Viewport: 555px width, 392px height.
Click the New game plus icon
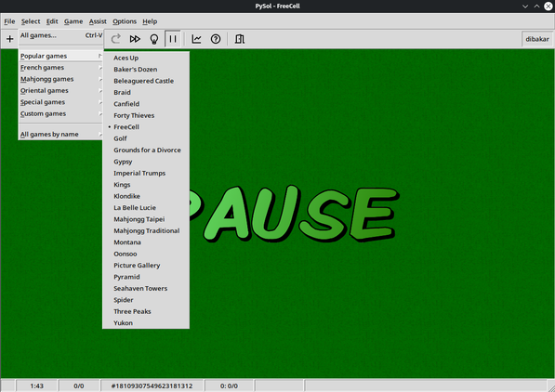pos(10,39)
